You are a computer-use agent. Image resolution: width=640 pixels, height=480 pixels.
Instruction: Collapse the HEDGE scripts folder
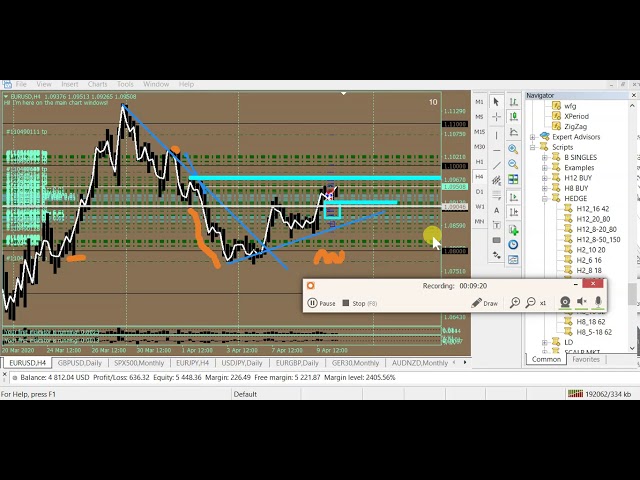coord(545,199)
